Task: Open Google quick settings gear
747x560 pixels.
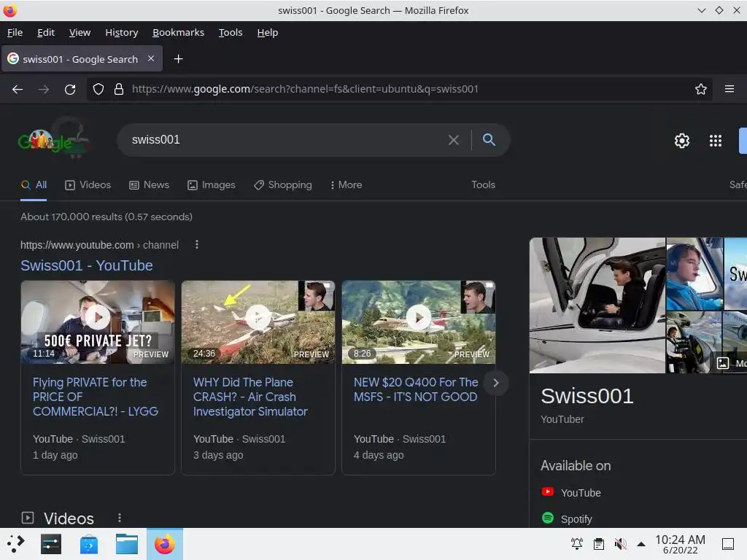Action: pyautogui.click(x=682, y=141)
